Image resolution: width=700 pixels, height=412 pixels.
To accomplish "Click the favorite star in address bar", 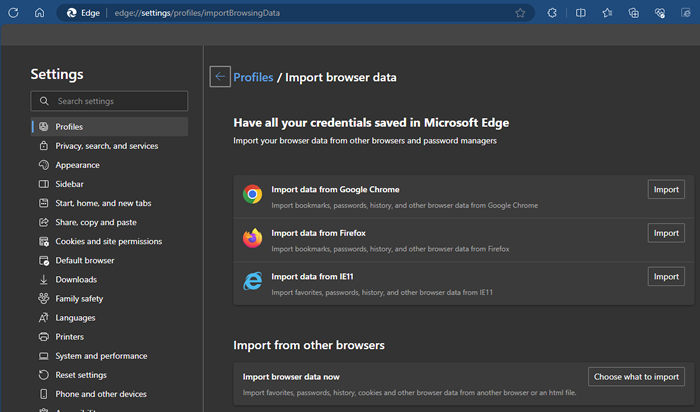I will [520, 13].
